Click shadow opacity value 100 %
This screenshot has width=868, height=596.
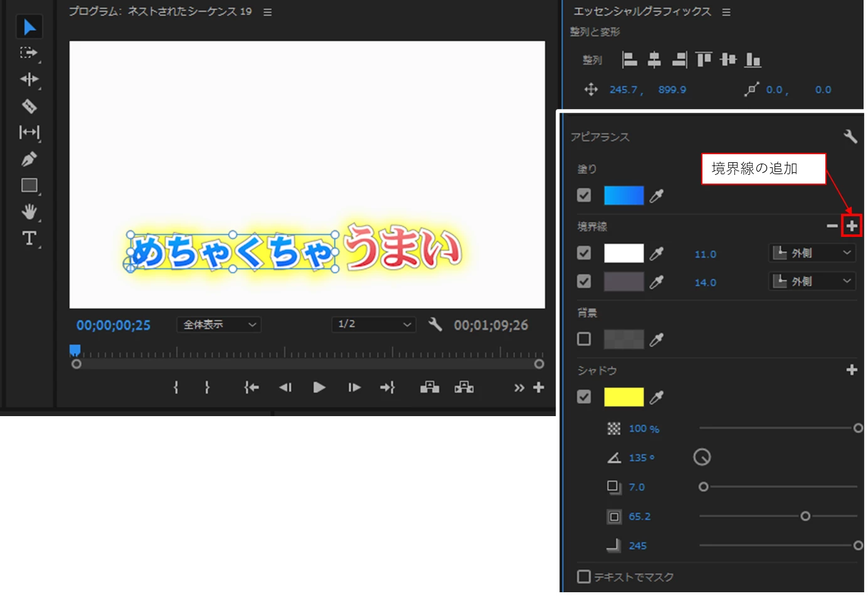[644, 429]
